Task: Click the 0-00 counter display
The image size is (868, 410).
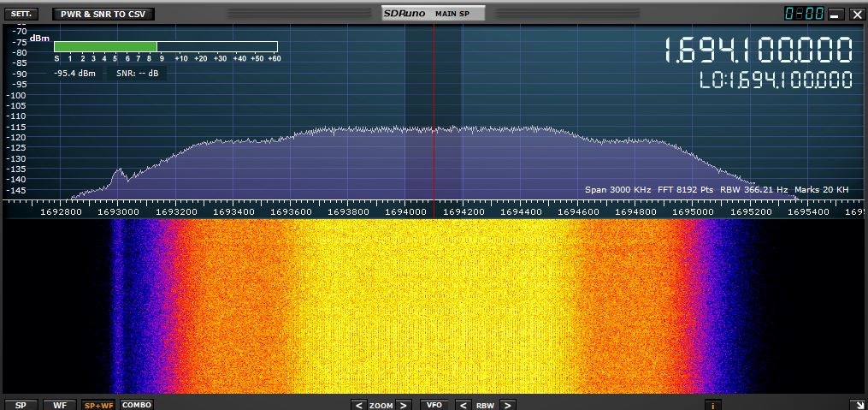Action: [805, 14]
